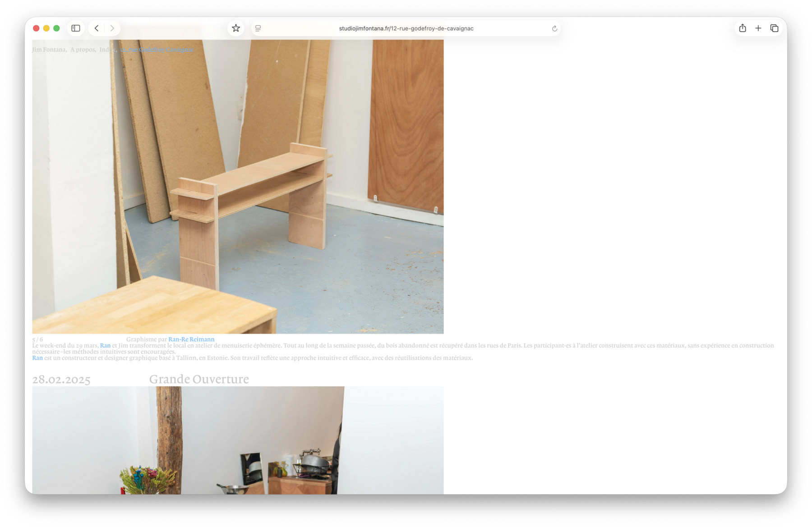Toggle the browser sidebar panel
Image resolution: width=812 pixels, height=527 pixels.
pos(76,28)
